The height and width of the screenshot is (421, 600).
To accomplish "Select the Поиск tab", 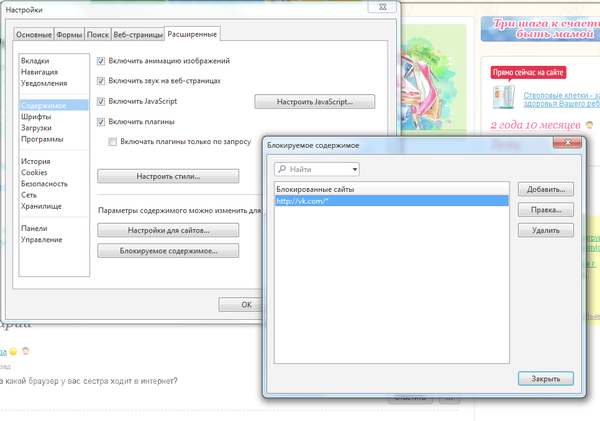I will click(x=99, y=35).
